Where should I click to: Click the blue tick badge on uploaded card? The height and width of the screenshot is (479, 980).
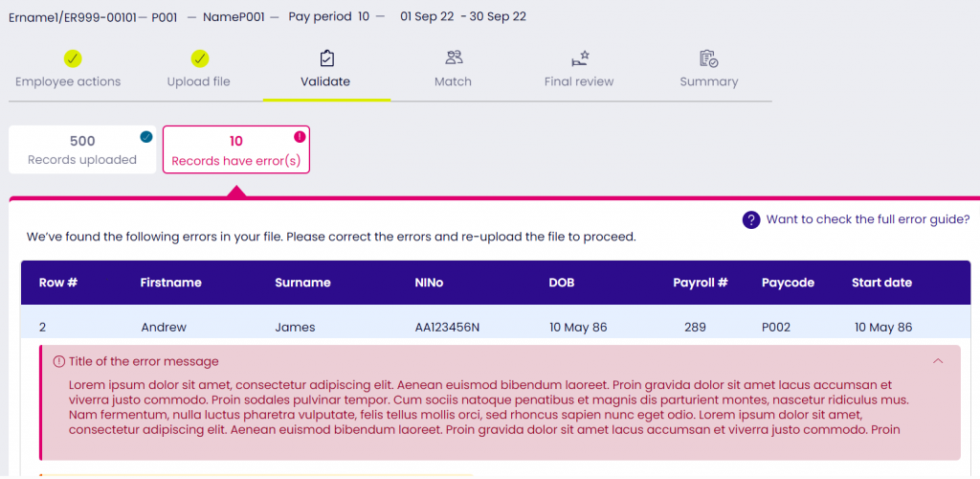pos(146,136)
